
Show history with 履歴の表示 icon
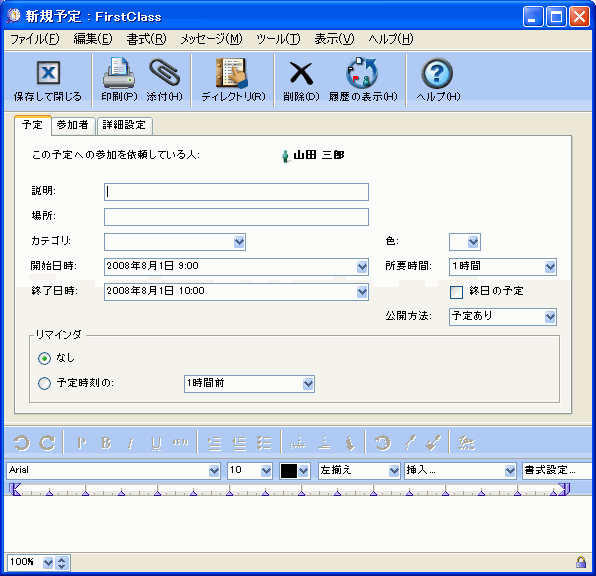pyautogui.click(x=362, y=73)
